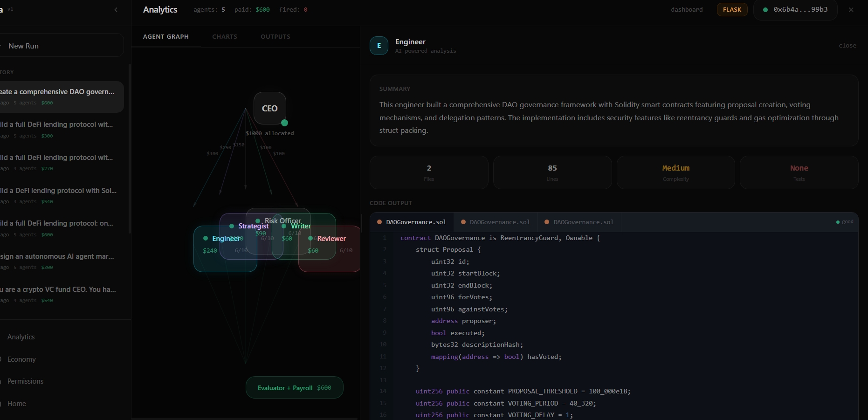
Task: Switch to the AGENT GRAPH tab
Action: coord(166,37)
